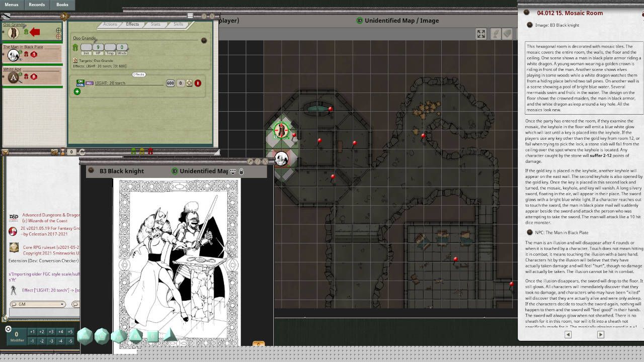Reset the modifier box with gear icon

coord(8,329)
